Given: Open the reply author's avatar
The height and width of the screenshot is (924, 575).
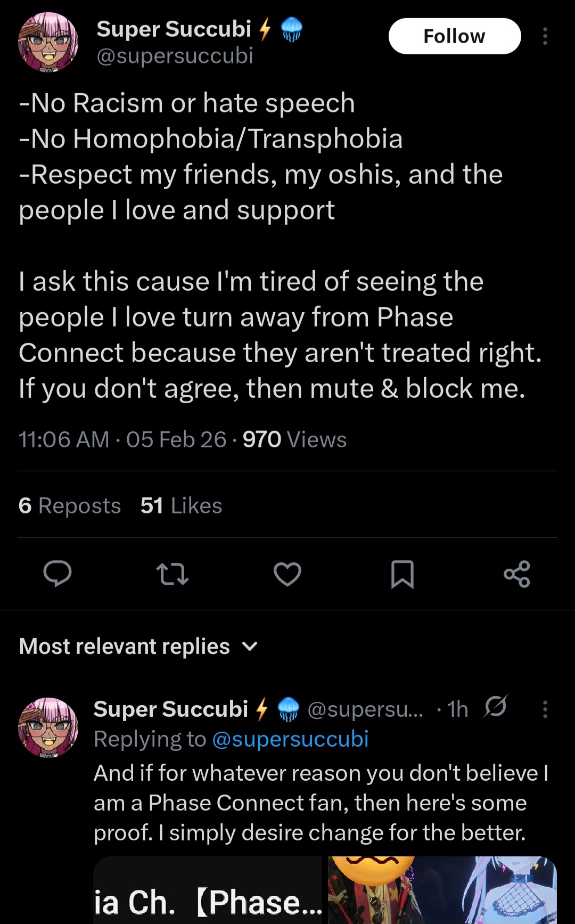Looking at the screenshot, I should coord(48,727).
